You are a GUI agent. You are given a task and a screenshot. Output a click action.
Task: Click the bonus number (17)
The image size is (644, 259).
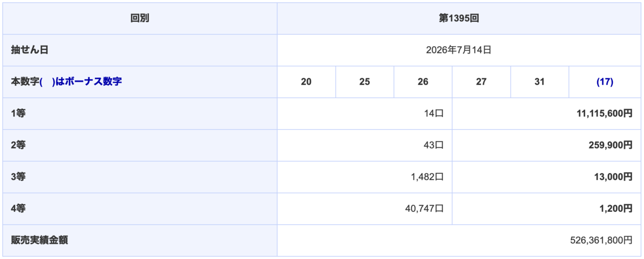tap(605, 82)
